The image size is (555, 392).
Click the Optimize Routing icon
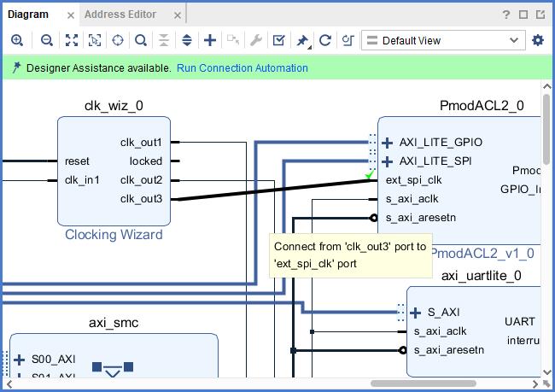tap(348, 40)
